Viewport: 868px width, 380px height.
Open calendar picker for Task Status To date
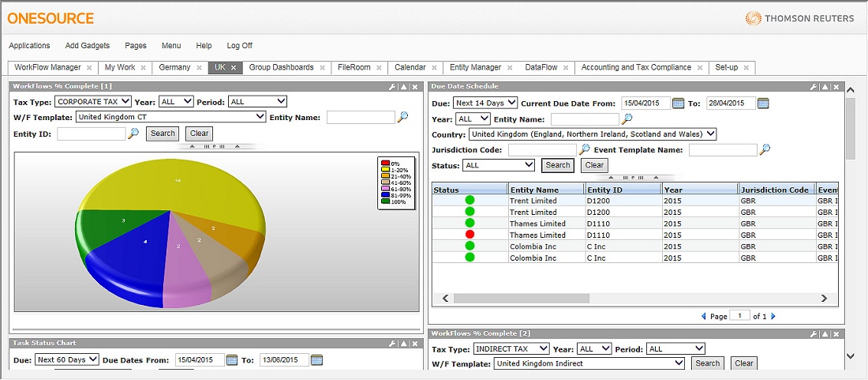[316, 360]
